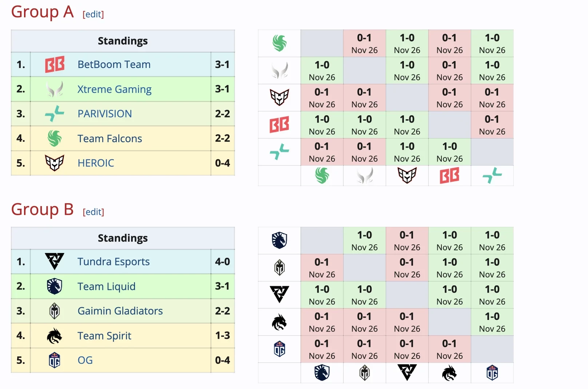
Task: Click the Gaimin Gladiators logo in standings
Action: click(x=55, y=311)
